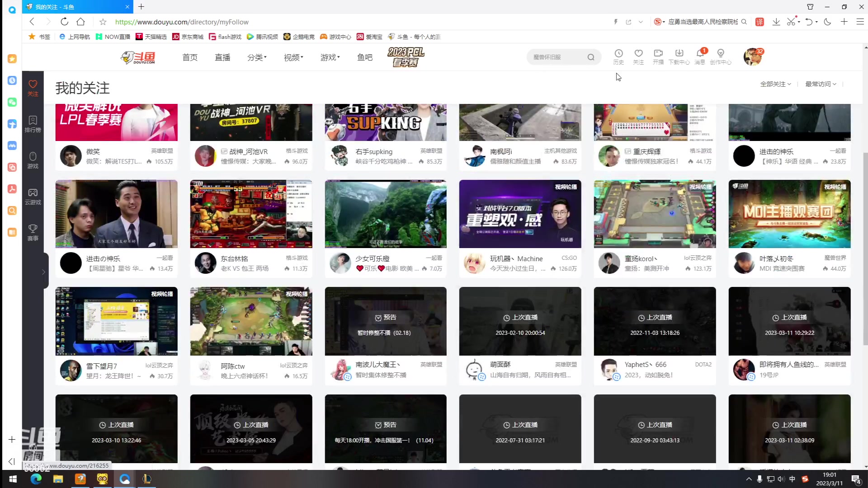The width and height of the screenshot is (868, 488).
Task: Collapse the browser side bar arrow
Action: pos(12,461)
